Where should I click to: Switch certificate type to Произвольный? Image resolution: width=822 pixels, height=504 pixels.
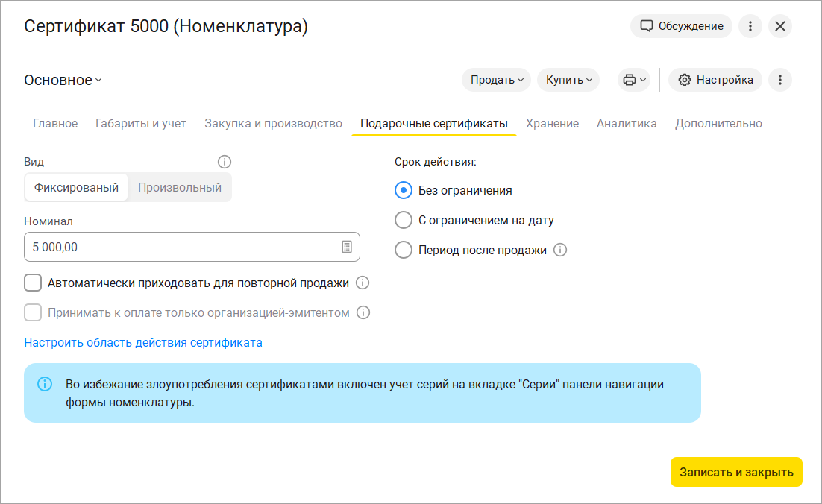coord(180,188)
